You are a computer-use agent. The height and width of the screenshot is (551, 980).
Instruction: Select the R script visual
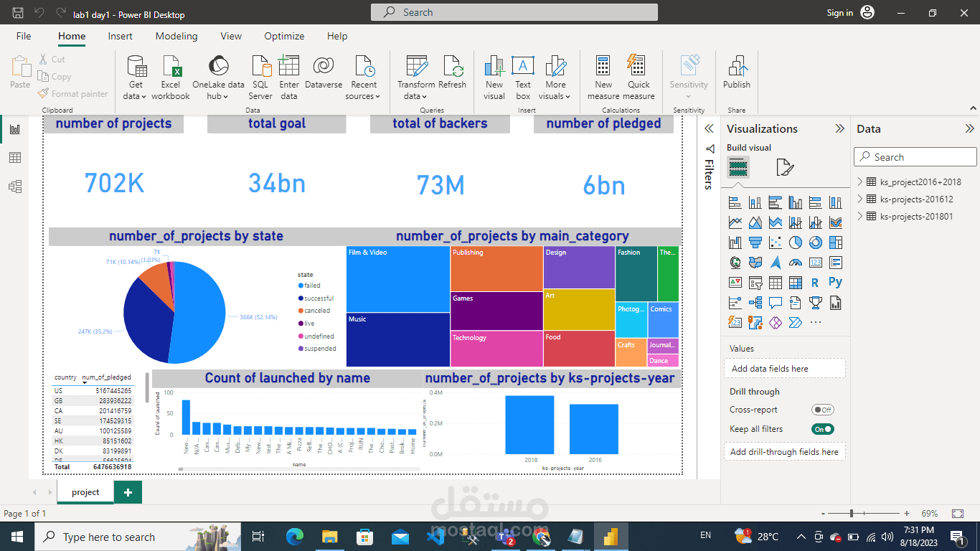click(815, 283)
